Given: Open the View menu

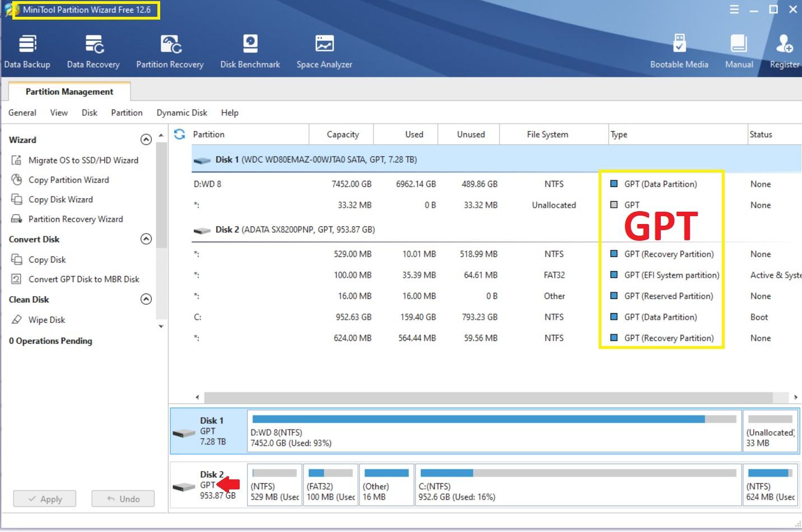Looking at the screenshot, I should [x=59, y=113].
